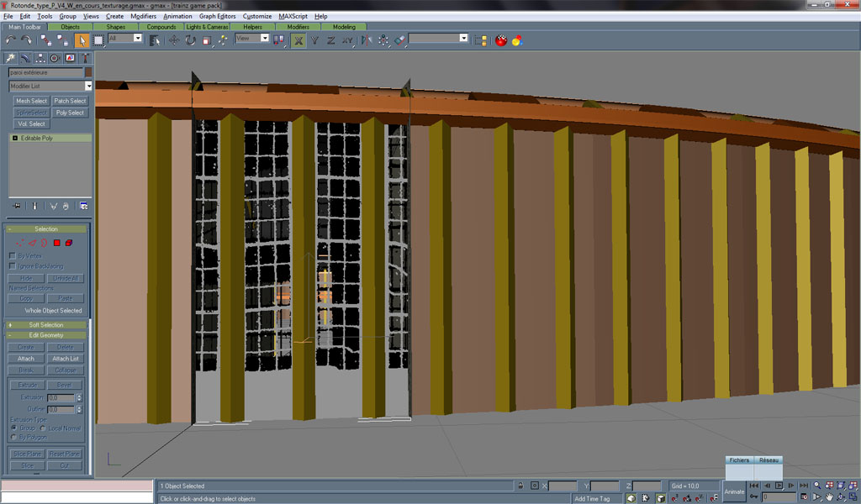Activate the Select and Rotate tool
This screenshot has height=504, width=861.
[191, 39]
